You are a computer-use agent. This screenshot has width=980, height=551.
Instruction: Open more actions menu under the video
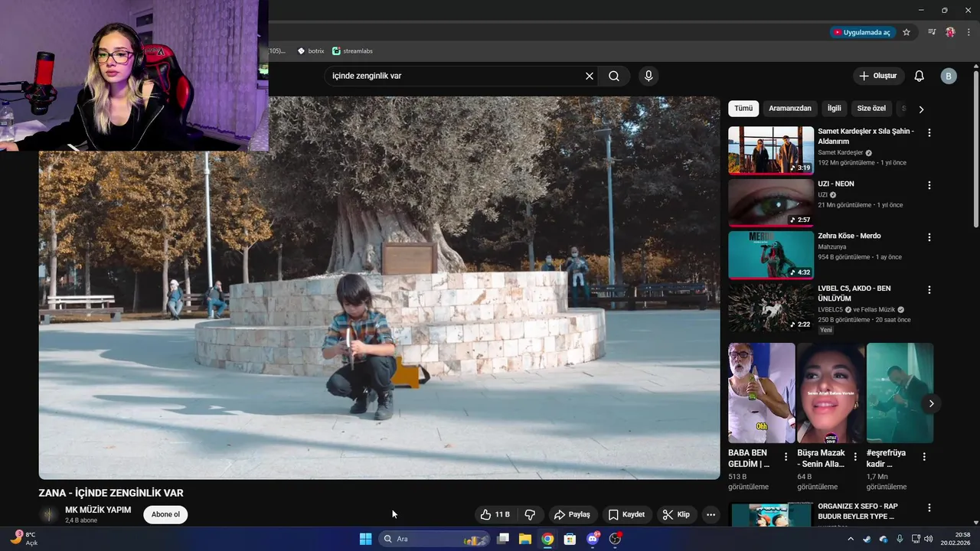710,514
